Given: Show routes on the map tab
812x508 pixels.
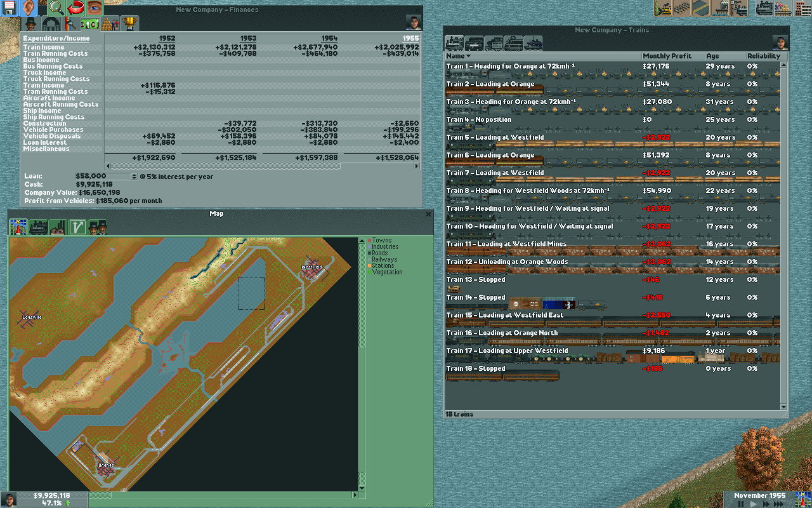Looking at the screenshot, I should 77,227.
